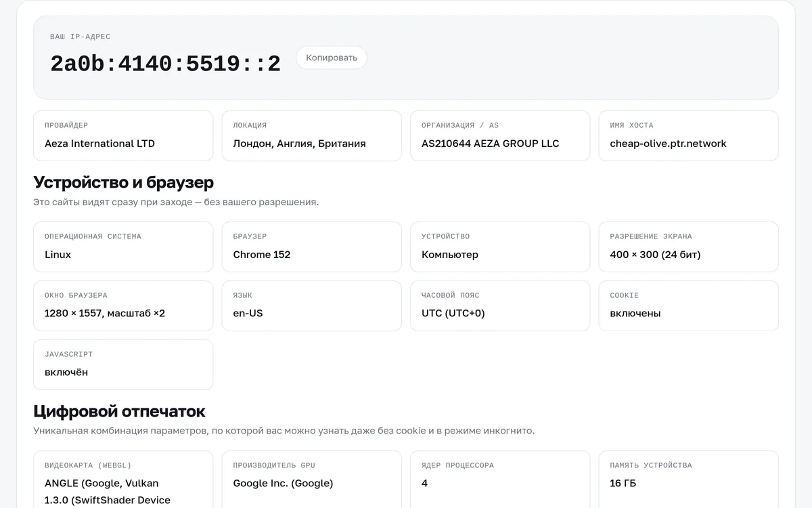
Task: Select the Браузер Chrome 152 card
Action: pyautogui.click(x=312, y=247)
